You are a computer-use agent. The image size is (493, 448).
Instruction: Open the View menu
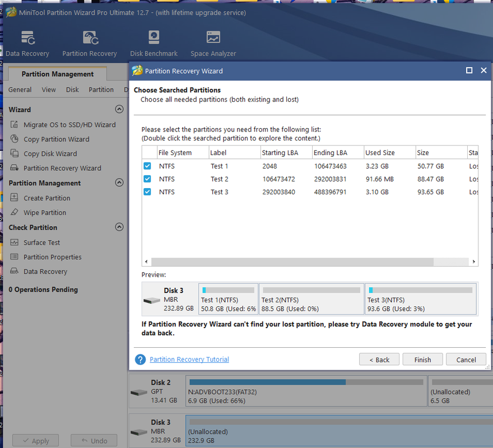point(49,90)
